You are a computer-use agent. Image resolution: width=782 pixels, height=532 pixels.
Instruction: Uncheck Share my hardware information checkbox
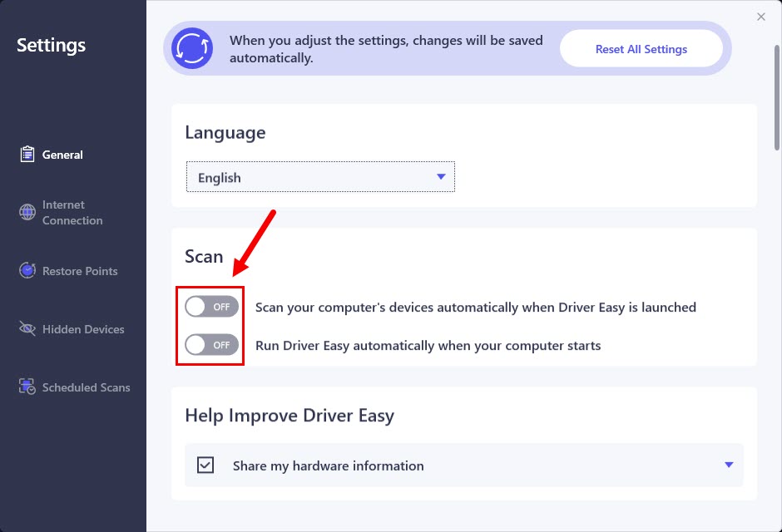pyautogui.click(x=205, y=465)
